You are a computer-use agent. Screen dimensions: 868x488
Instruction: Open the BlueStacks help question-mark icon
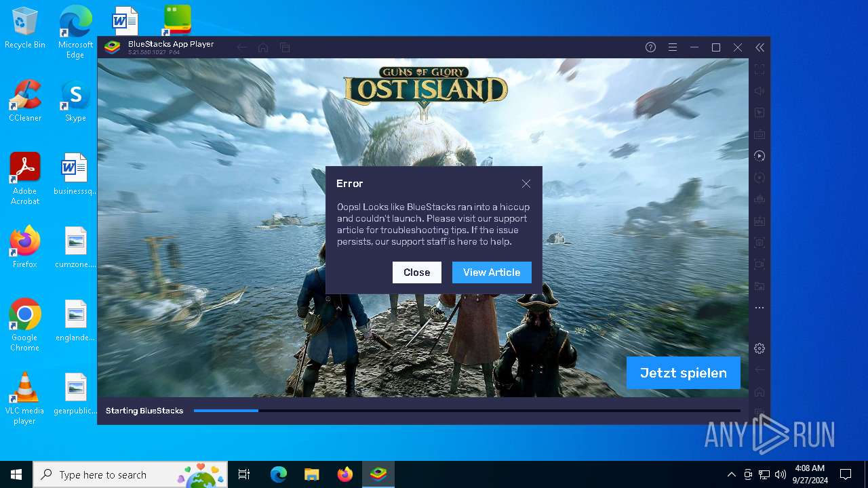point(650,47)
